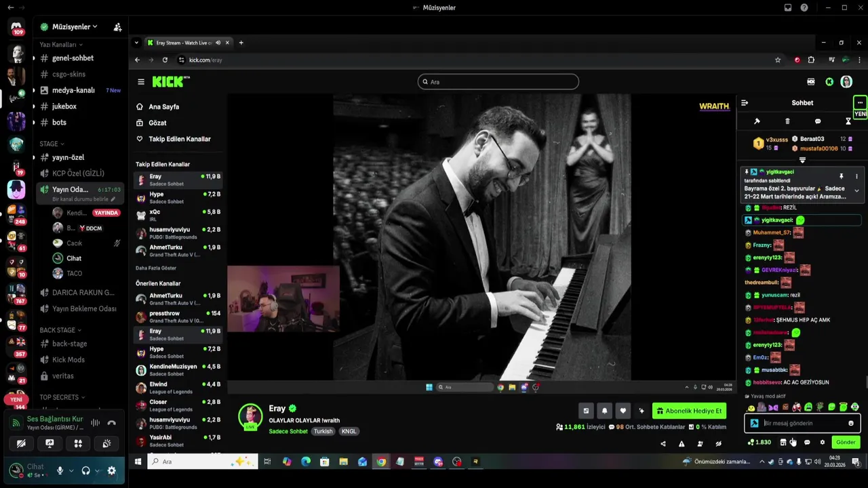Share the stream via share icon
868x488 pixels.
(663, 444)
